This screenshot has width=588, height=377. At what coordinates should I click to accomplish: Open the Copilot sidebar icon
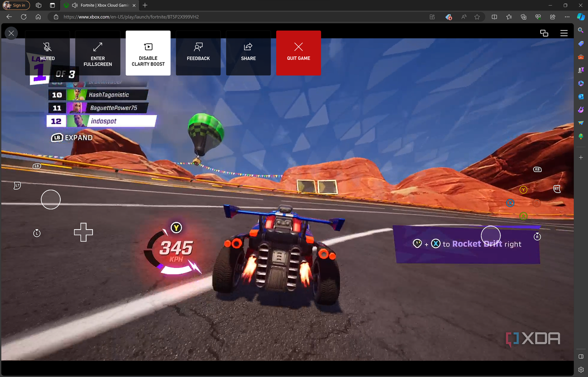click(581, 17)
